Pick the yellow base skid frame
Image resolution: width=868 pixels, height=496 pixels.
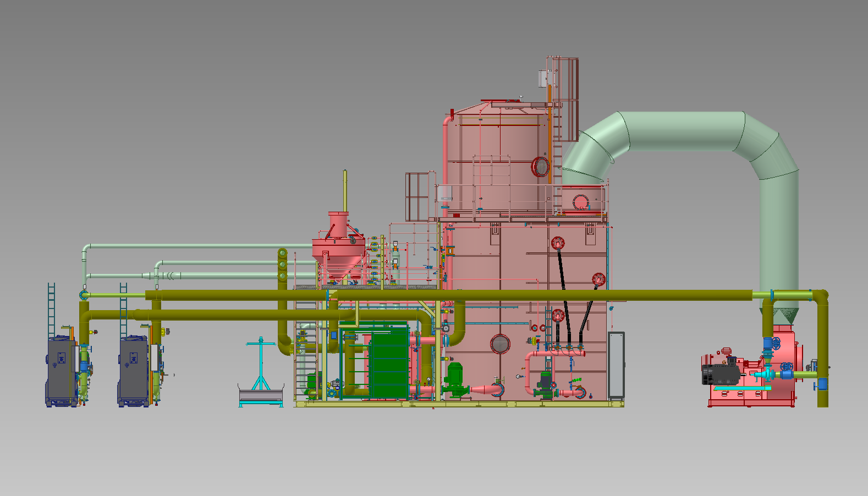coord(459,404)
